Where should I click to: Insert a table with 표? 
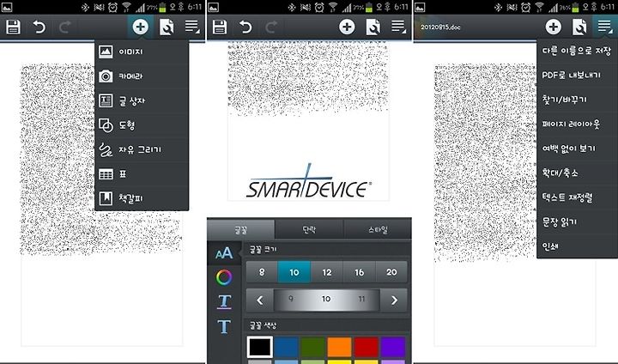click(142, 174)
